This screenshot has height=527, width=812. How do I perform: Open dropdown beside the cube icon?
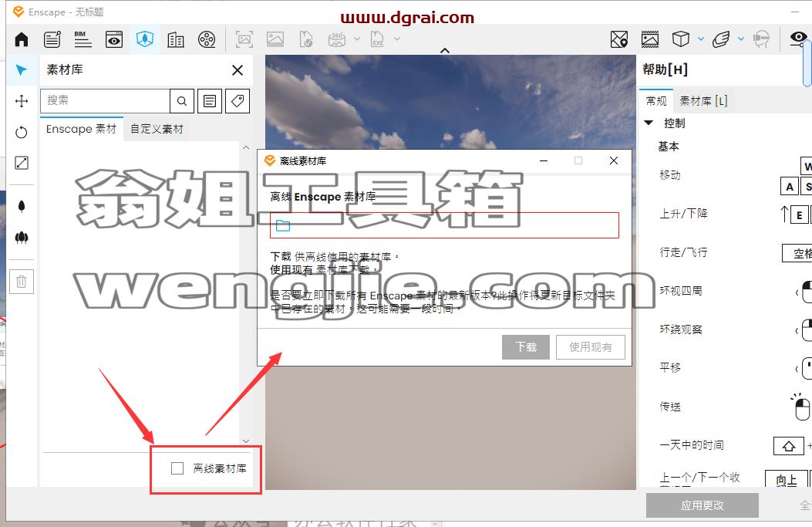coord(701,39)
